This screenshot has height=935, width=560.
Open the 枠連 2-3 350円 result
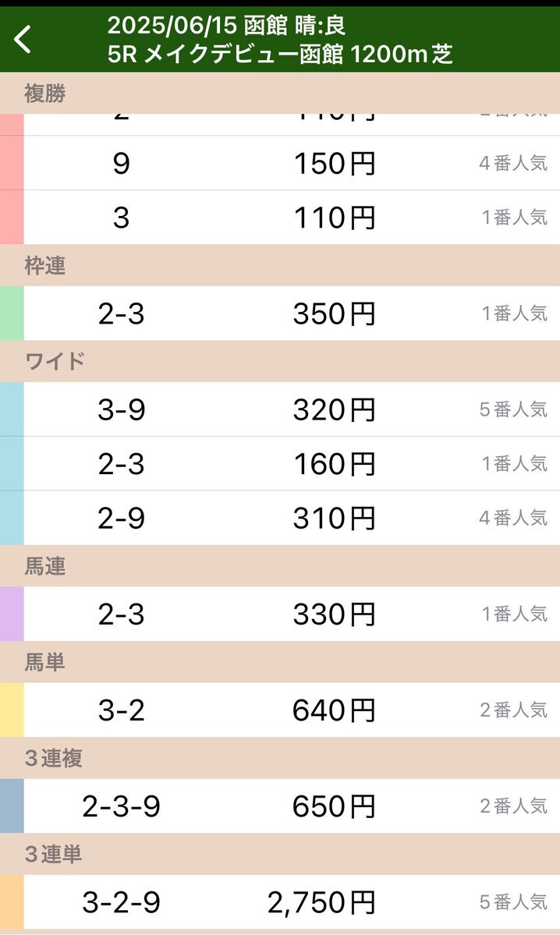pos(280,313)
